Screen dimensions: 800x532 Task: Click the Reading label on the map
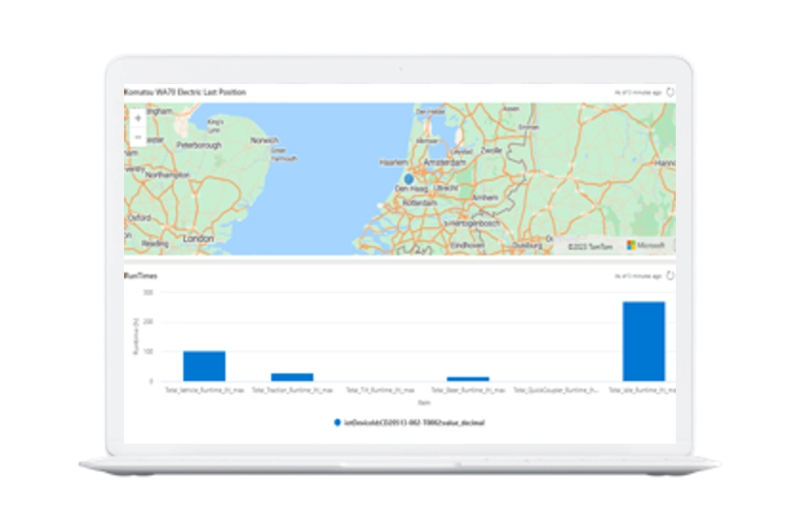pos(155,244)
